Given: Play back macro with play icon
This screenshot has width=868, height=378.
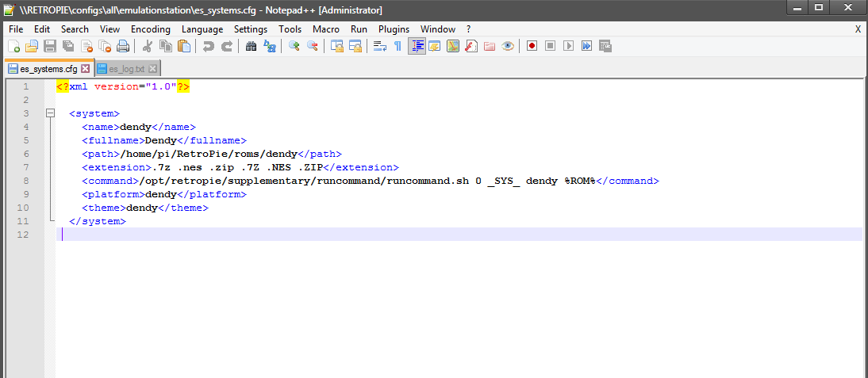Looking at the screenshot, I should [x=569, y=47].
